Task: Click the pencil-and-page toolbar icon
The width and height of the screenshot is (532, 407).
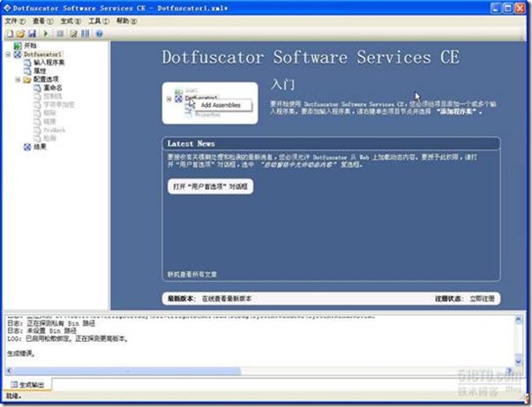Action: point(73,34)
